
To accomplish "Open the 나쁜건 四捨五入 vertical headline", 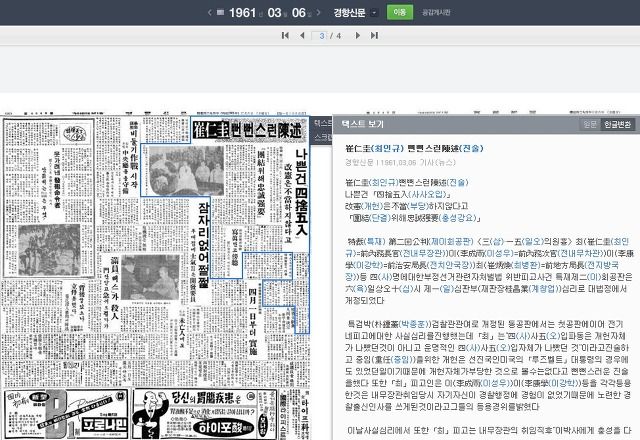I will (x=301, y=192).
